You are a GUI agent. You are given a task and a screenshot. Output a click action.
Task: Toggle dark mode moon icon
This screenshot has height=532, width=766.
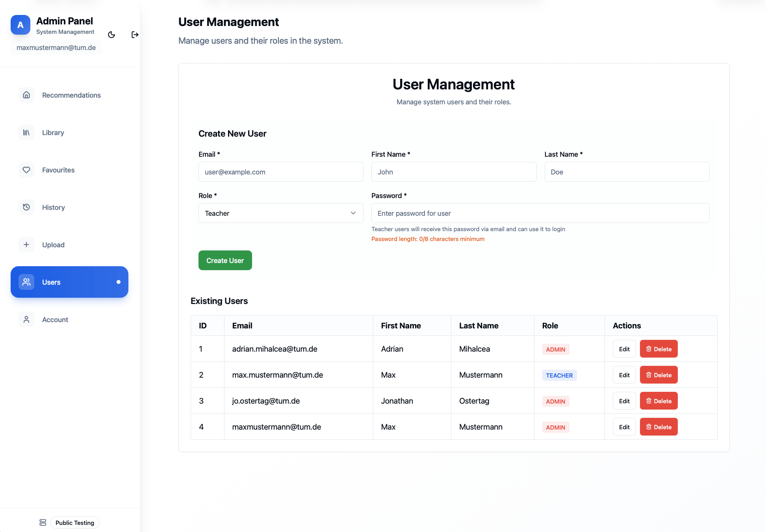[x=111, y=35]
